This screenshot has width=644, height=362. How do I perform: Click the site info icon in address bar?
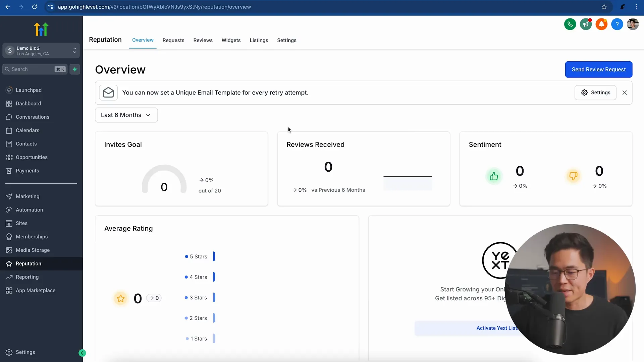click(50, 7)
